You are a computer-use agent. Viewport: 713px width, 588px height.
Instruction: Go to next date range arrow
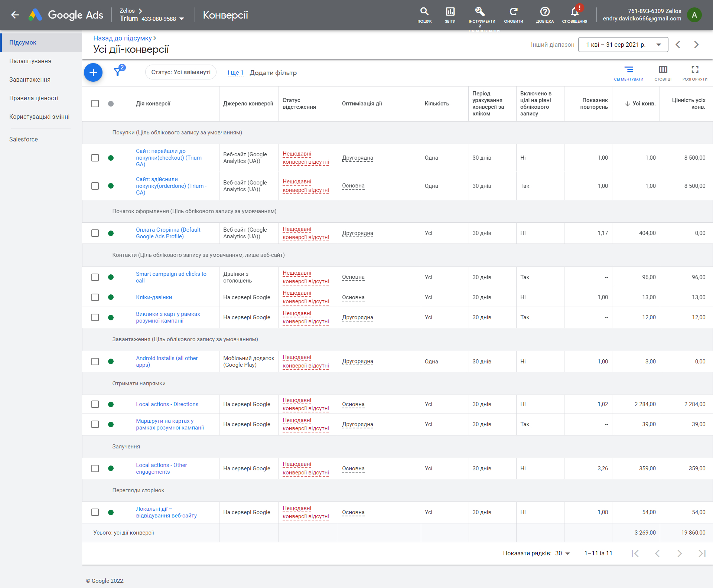coord(696,45)
